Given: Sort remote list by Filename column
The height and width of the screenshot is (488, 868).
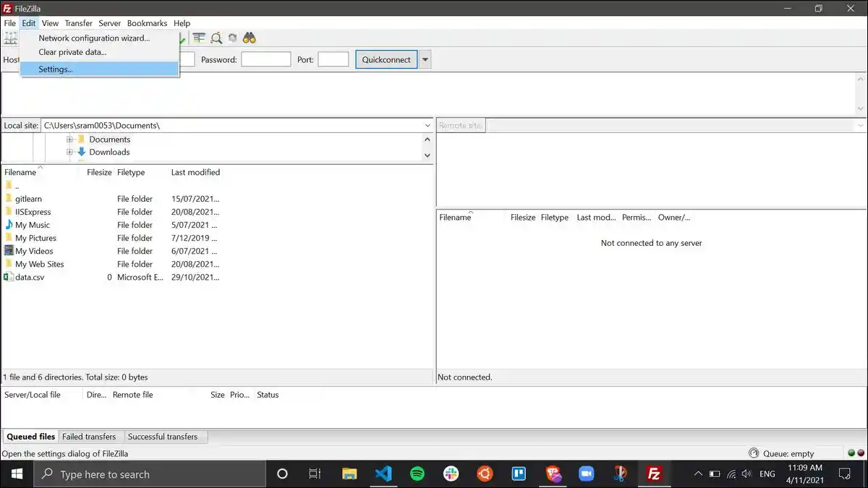Looking at the screenshot, I should [x=456, y=217].
